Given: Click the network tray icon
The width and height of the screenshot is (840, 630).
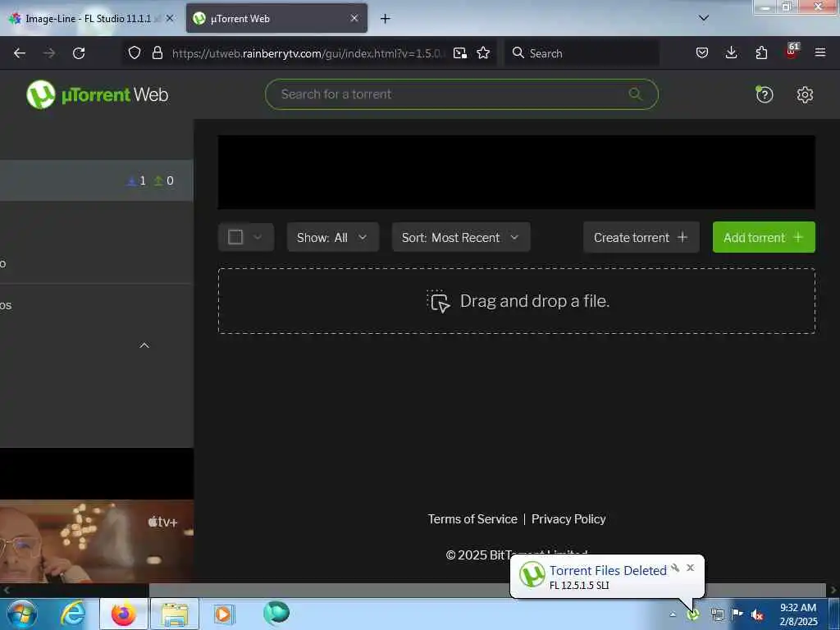Looking at the screenshot, I should 717,615.
